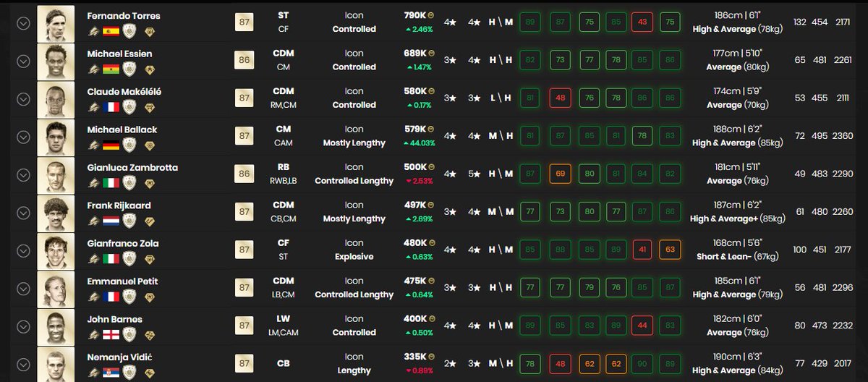Click the Mostly Lengthy label for Frank Rijkaard
868x382 pixels.
[x=354, y=218]
